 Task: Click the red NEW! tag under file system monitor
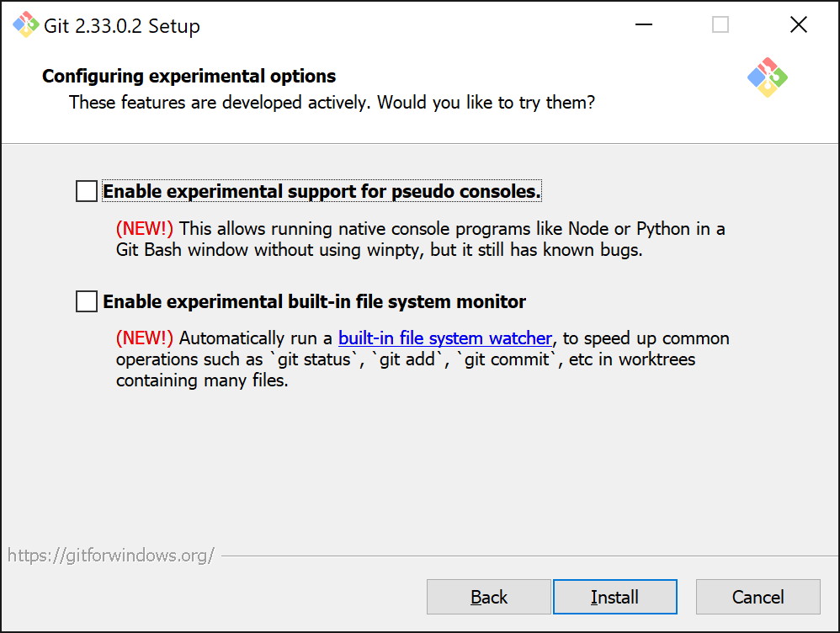coord(145,338)
